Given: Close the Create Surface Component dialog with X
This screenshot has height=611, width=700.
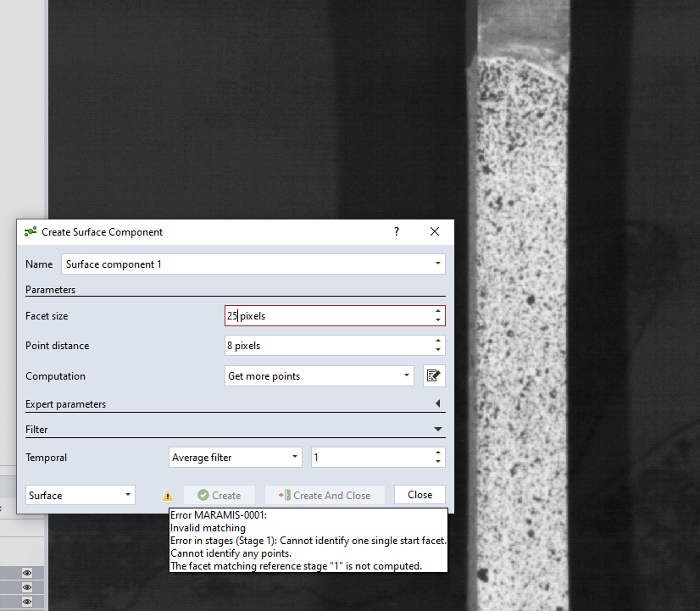Looking at the screenshot, I should pos(435,231).
